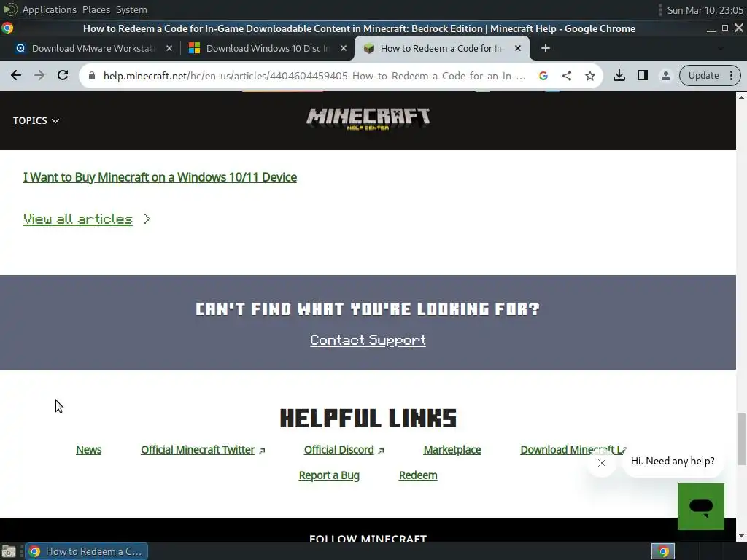Open the System menu

point(131,9)
